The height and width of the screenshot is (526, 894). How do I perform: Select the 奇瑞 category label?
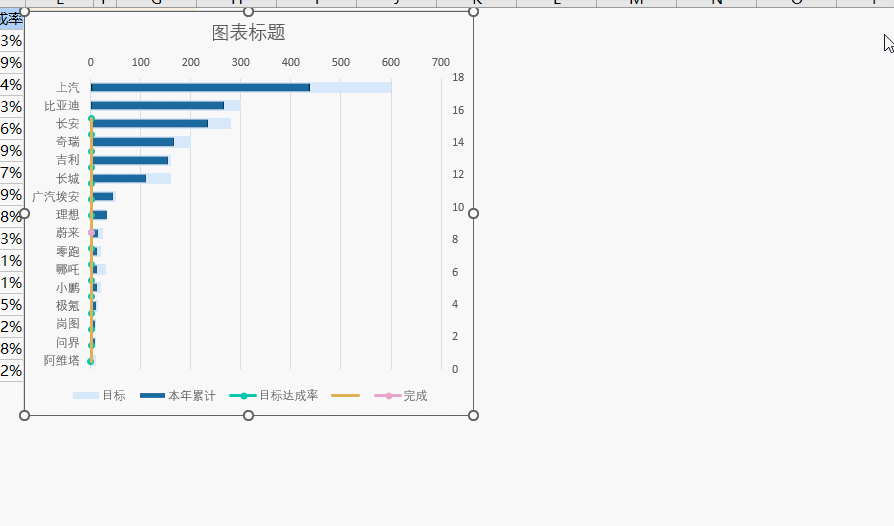coord(67,142)
